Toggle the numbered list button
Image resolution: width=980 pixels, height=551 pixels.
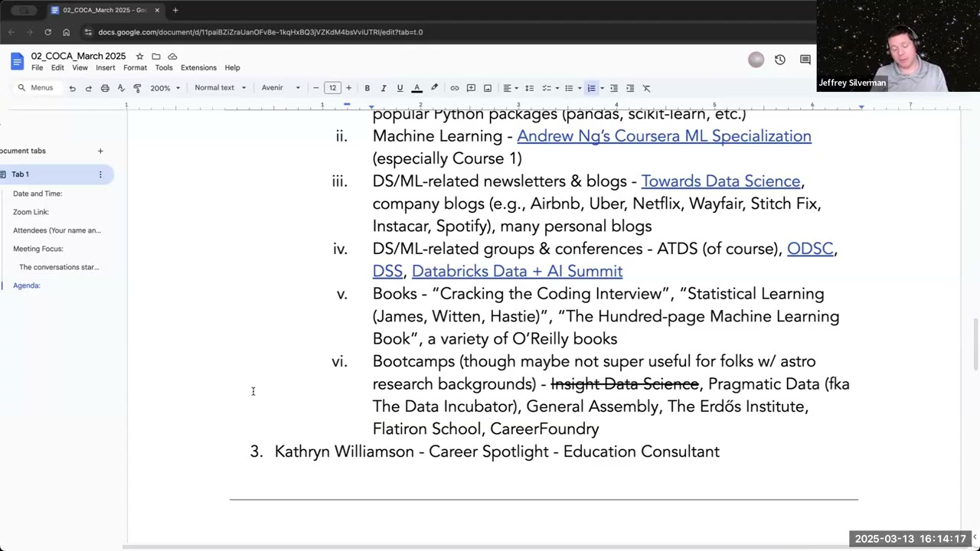591,88
